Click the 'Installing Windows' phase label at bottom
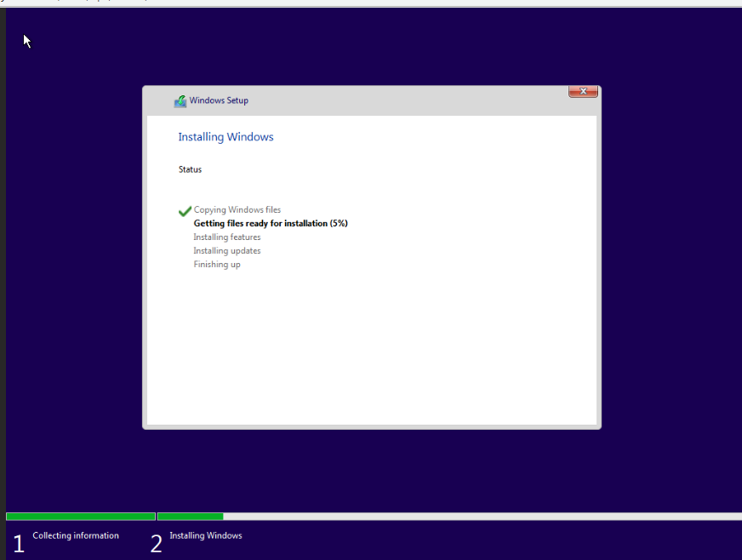The image size is (742, 560). pyautogui.click(x=206, y=535)
